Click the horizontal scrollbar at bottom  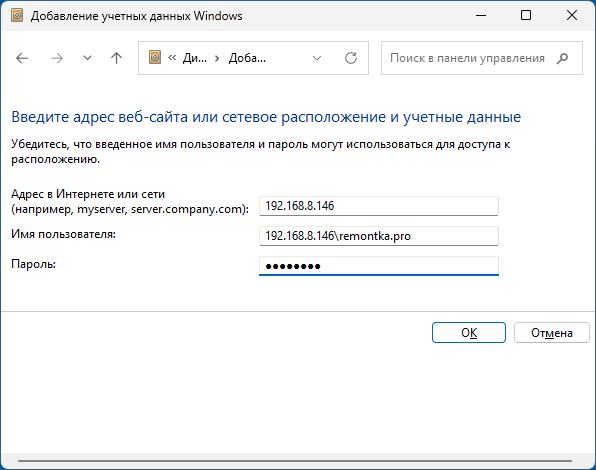pos(295,461)
